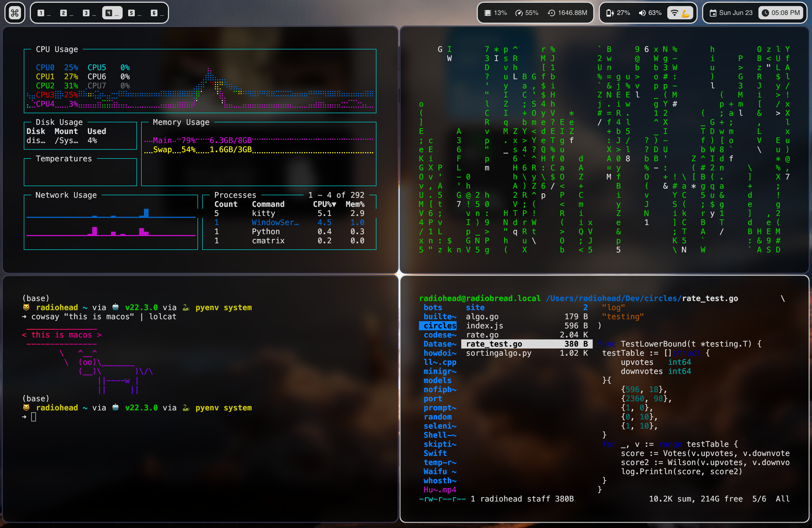
Task: Select the ll~.cpp file entry
Action: [x=440, y=362]
